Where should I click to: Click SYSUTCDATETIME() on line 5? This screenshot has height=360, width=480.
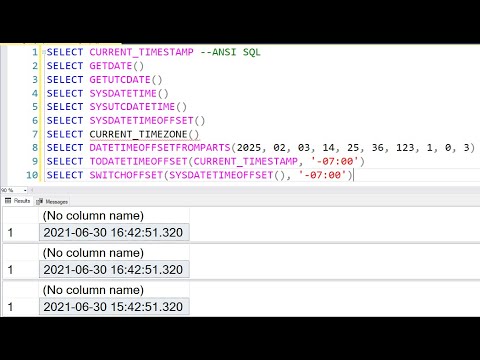(x=138, y=107)
